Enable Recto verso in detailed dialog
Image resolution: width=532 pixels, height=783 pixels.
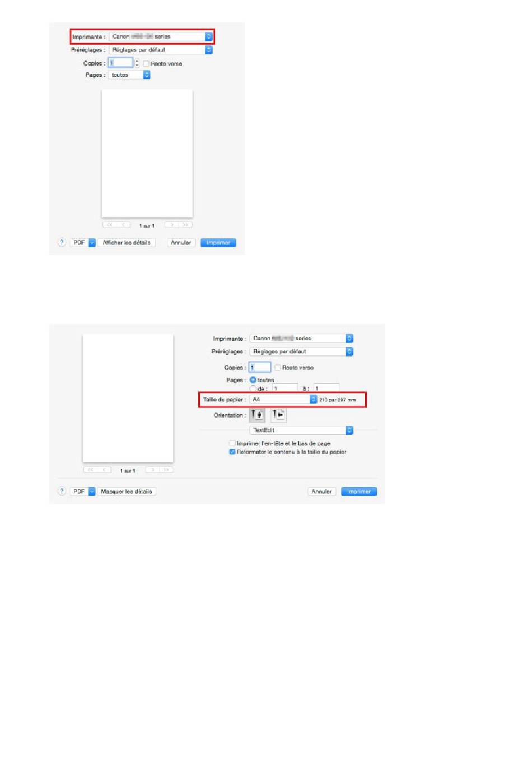(x=277, y=368)
